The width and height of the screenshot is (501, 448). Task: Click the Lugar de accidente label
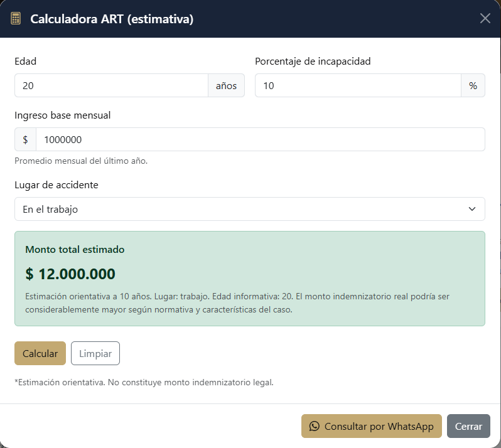tap(56, 185)
